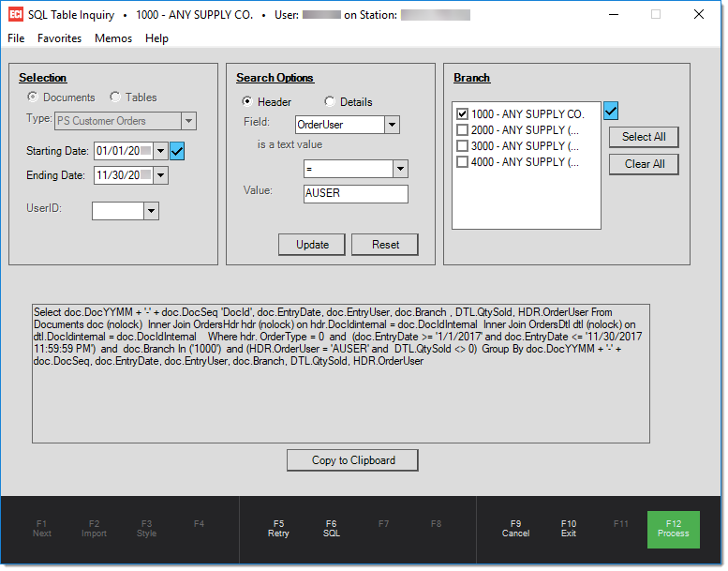
Task: Click in the Ending Date field
Action: 124,175
